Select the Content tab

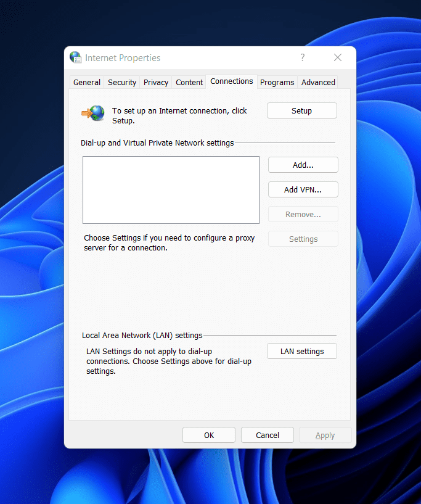(189, 82)
